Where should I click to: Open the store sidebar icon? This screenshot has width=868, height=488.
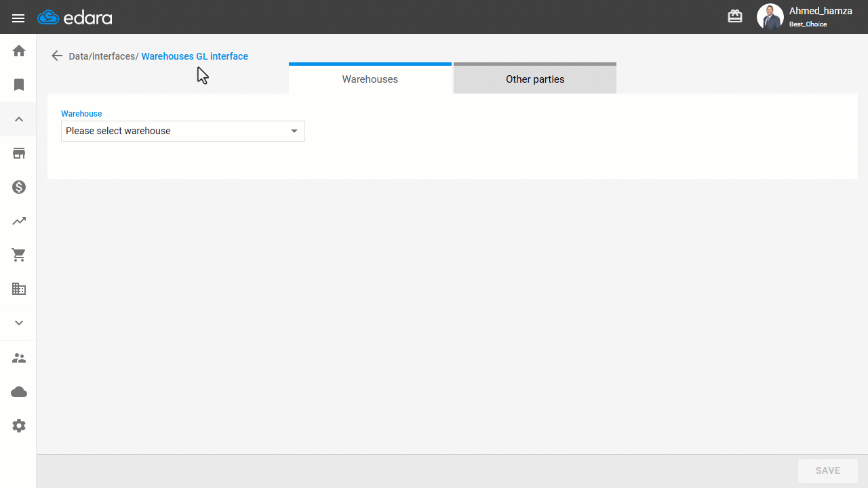pyautogui.click(x=19, y=153)
